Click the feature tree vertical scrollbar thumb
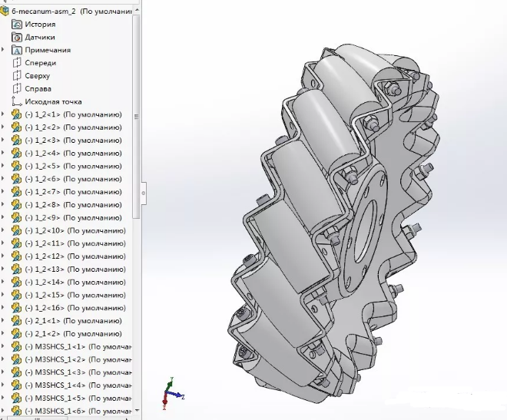 point(137,116)
